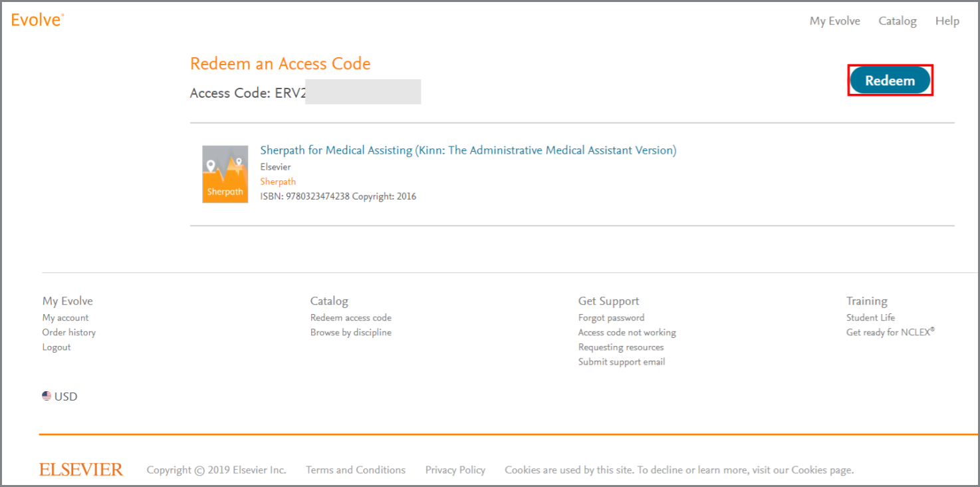This screenshot has width=980, height=487.
Task: Click the Redeem an Access Code heading
Action: (280, 64)
